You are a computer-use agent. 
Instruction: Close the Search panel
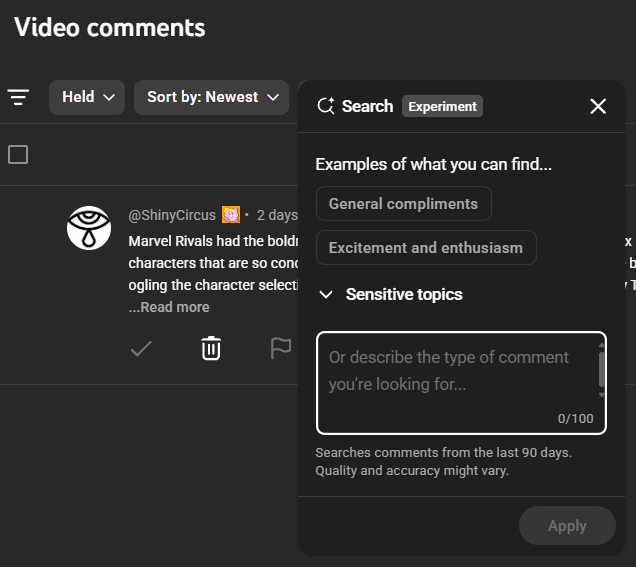tap(598, 106)
